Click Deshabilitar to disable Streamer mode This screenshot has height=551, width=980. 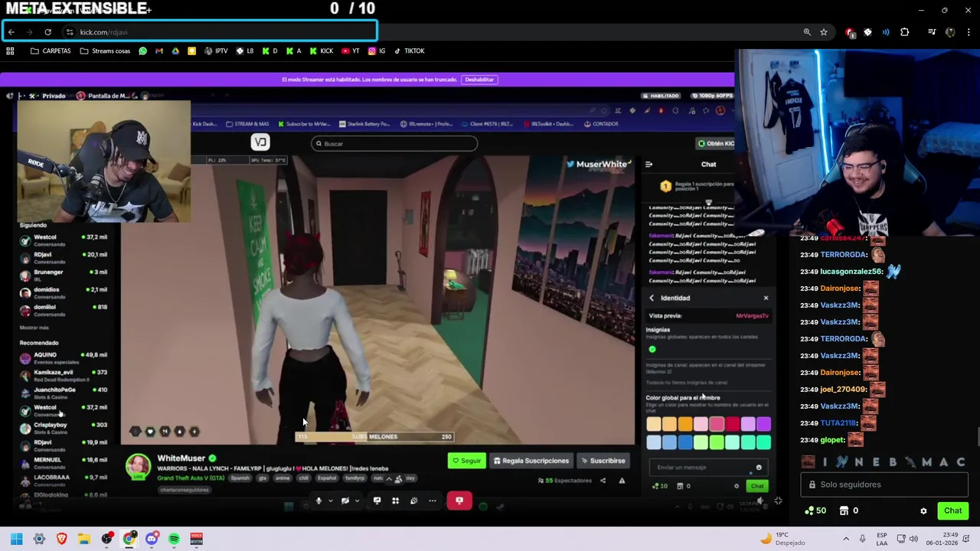click(x=479, y=80)
